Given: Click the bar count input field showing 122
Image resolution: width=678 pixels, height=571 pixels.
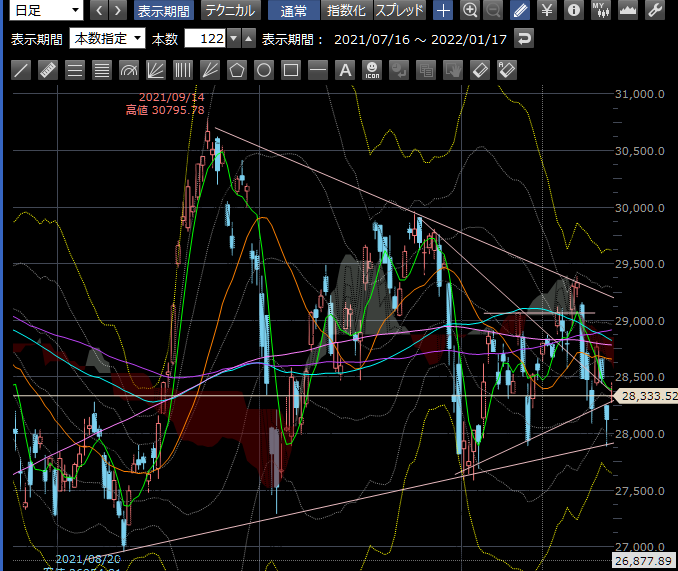Looking at the screenshot, I should point(204,39).
